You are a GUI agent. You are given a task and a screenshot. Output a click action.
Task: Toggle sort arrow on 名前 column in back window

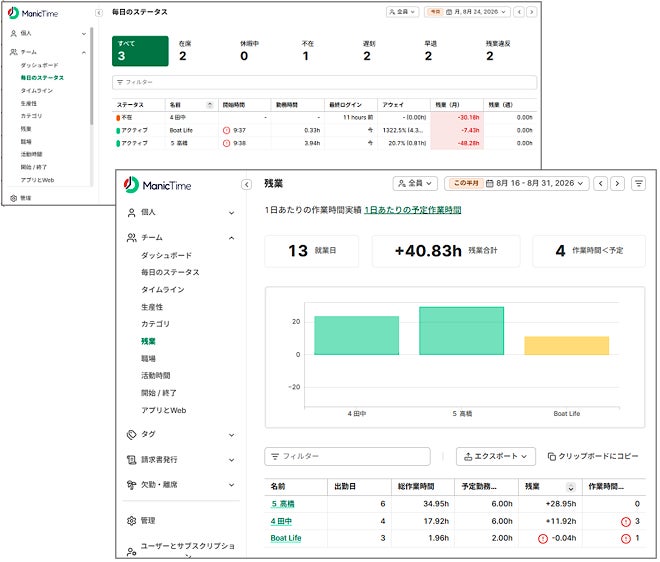coord(210,105)
